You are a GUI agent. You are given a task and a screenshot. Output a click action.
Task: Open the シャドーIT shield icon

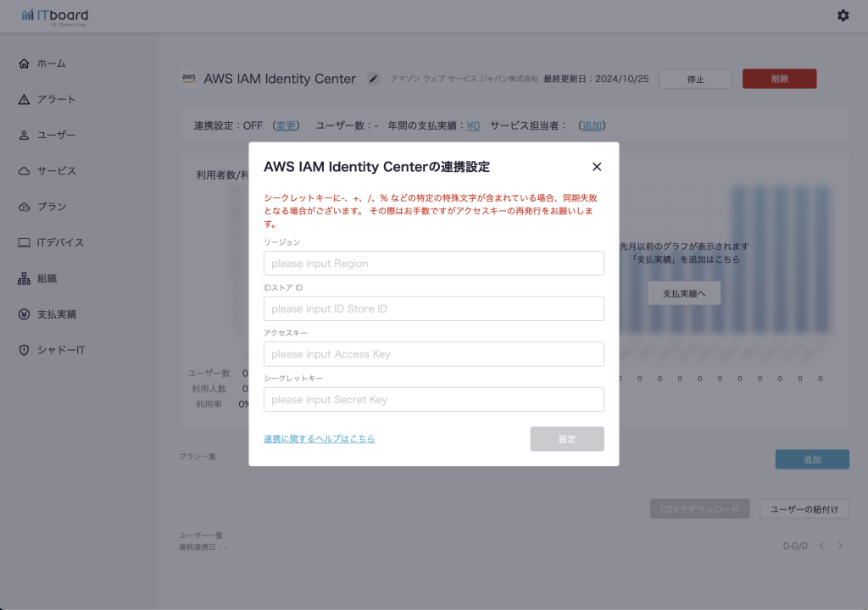click(x=24, y=350)
